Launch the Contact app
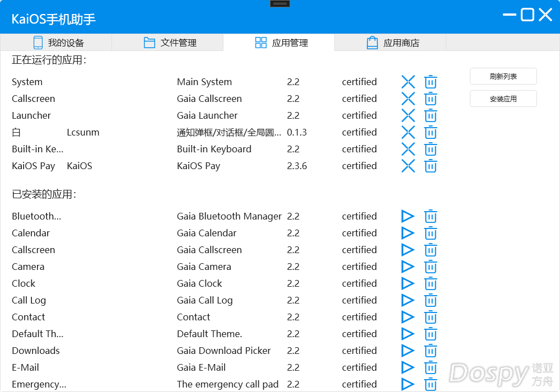560x392 pixels. 408,317
